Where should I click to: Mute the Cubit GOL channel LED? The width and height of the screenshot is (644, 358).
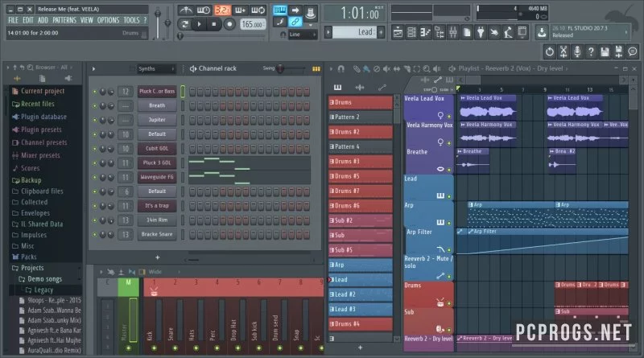pos(95,149)
